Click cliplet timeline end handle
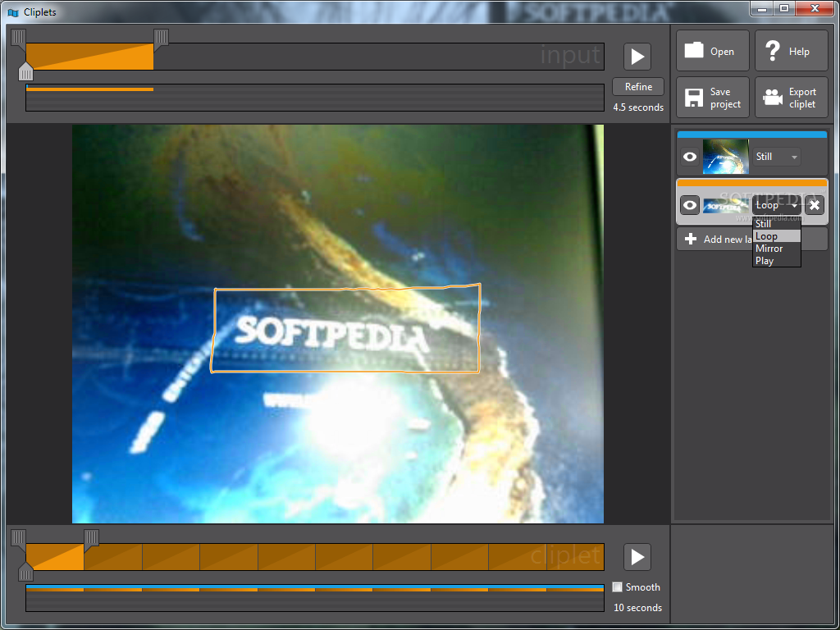 coord(92,539)
